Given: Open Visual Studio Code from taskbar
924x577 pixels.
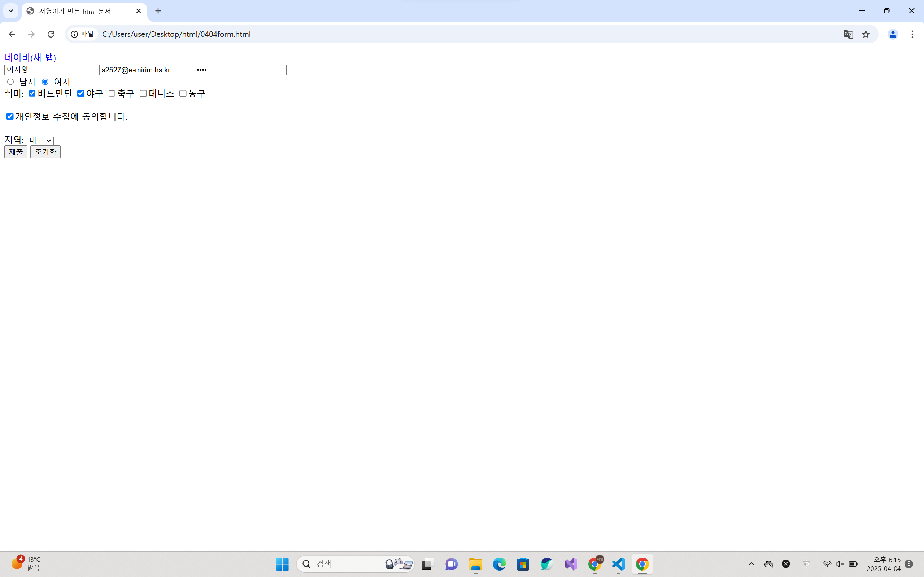Looking at the screenshot, I should [618, 564].
